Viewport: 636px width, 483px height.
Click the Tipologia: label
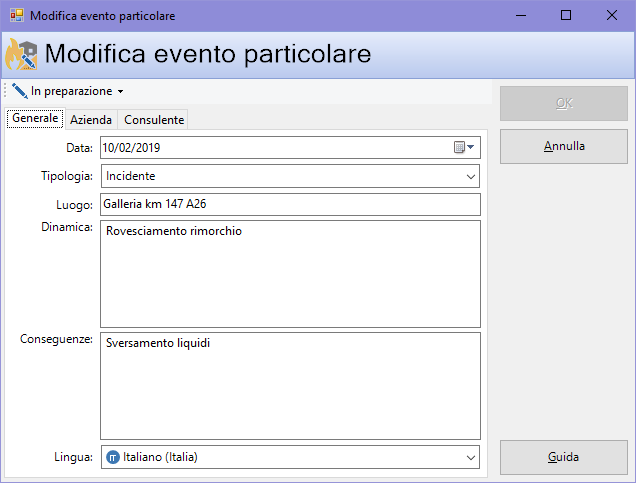[67, 176]
